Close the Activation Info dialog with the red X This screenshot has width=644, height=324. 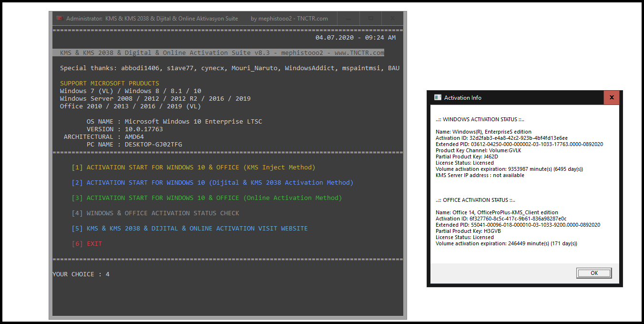pos(611,97)
